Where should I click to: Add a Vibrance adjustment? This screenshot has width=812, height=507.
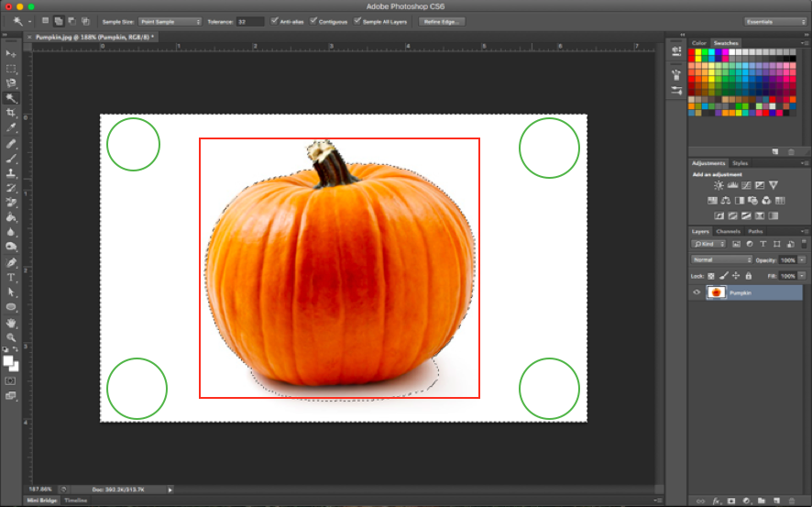[x=774, y=185]
